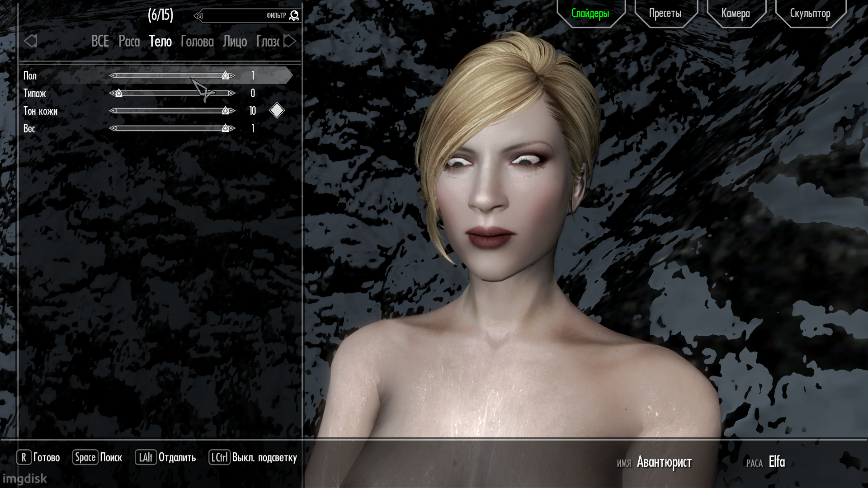Image resolution: width=868 pixels, height=488 pixels.
Task: Open the Тон кожи diamond color picker
Action: click(277, 111)
